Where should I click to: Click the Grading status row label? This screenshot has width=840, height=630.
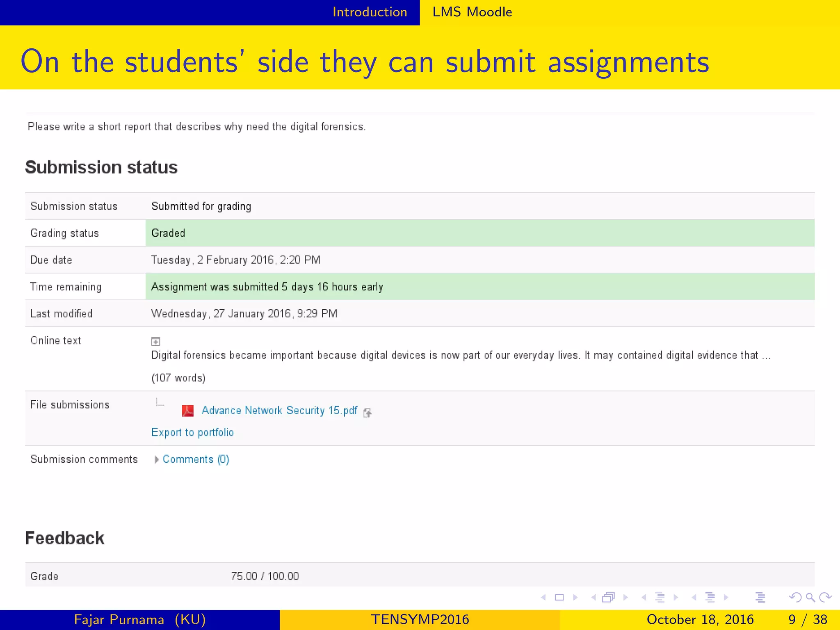point(64,233)
